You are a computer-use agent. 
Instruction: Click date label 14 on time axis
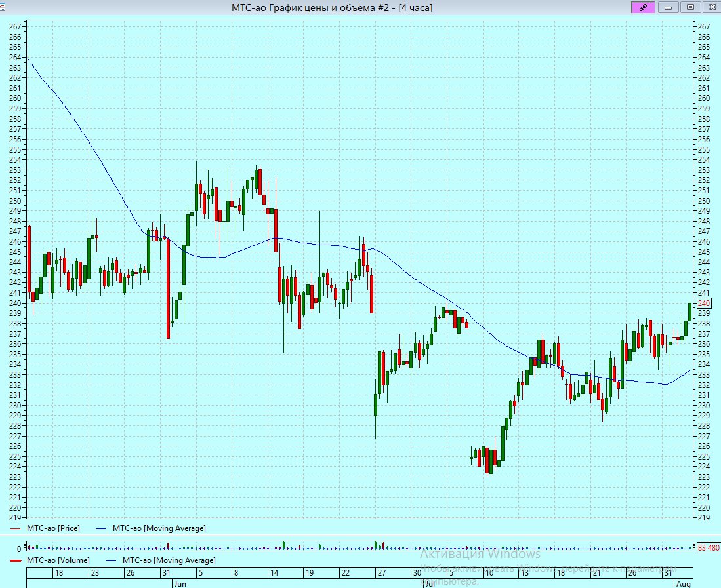pos(274,573)
